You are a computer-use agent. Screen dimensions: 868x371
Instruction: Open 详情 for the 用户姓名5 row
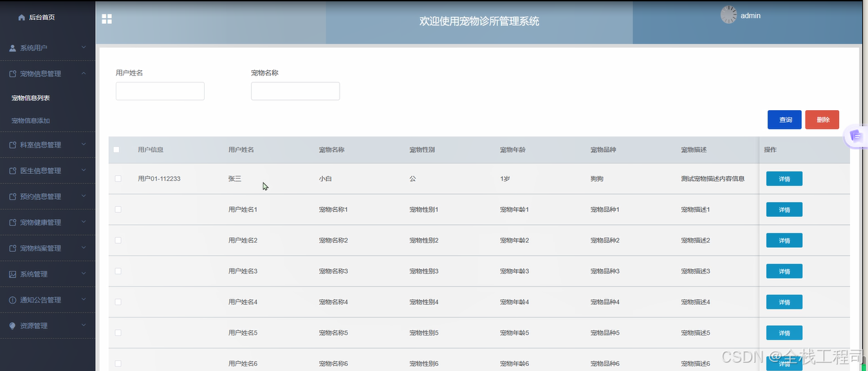784,333
